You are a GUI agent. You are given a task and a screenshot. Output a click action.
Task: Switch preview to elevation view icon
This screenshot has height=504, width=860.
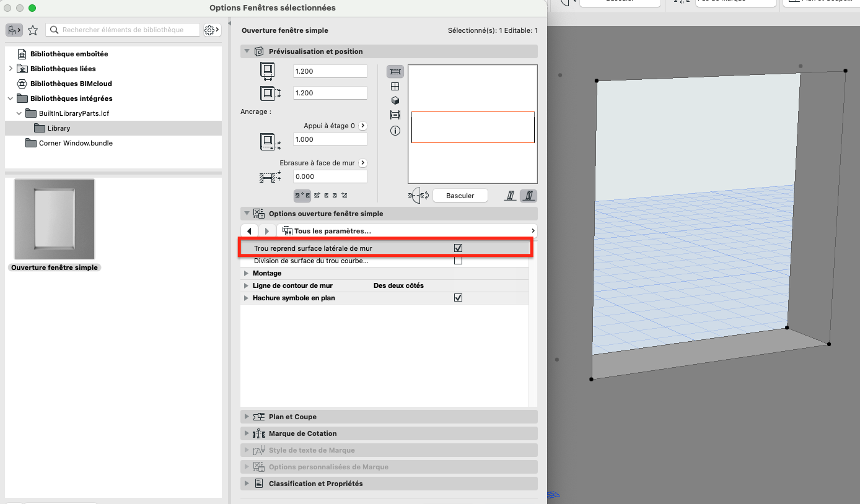pyautogui.click(x=395, y=87)
